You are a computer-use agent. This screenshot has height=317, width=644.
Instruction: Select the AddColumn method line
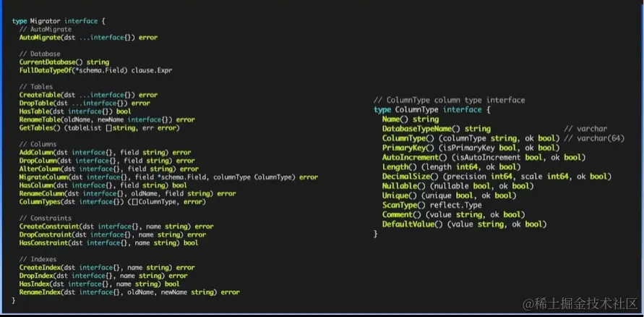105,153
